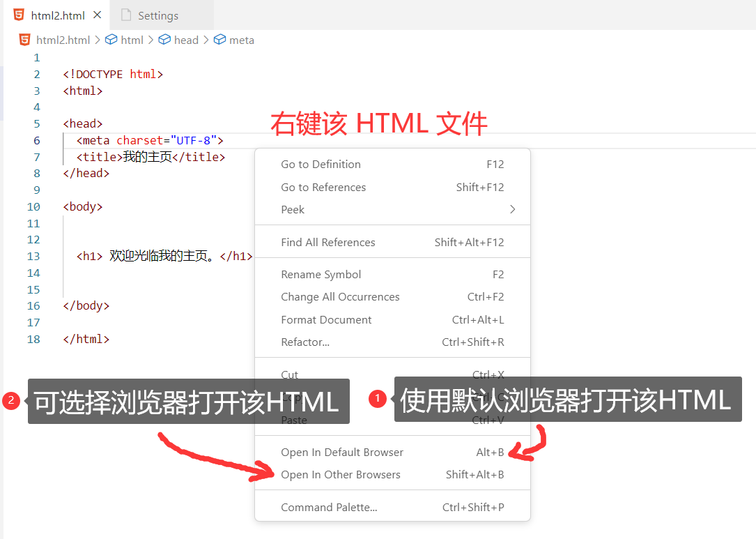Click html2.html in the breadcrumb

click(x=63, y=40)
